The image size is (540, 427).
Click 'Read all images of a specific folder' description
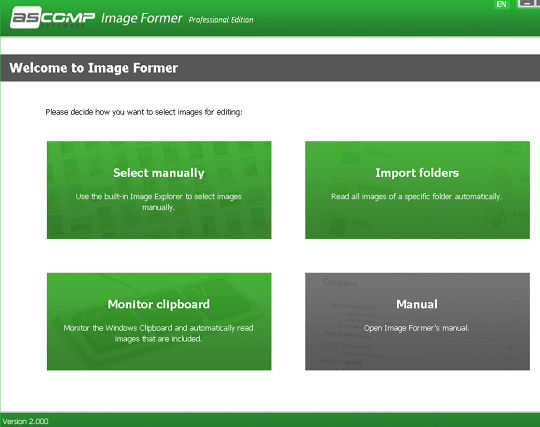point(417,196)
